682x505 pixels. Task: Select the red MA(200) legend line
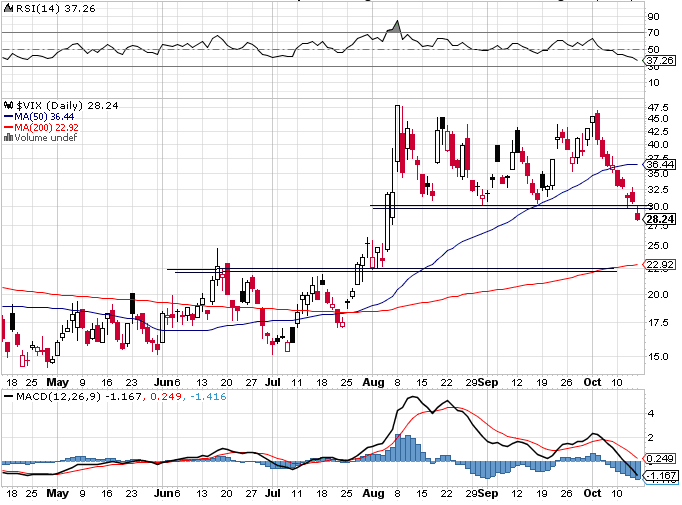(8, 127)
